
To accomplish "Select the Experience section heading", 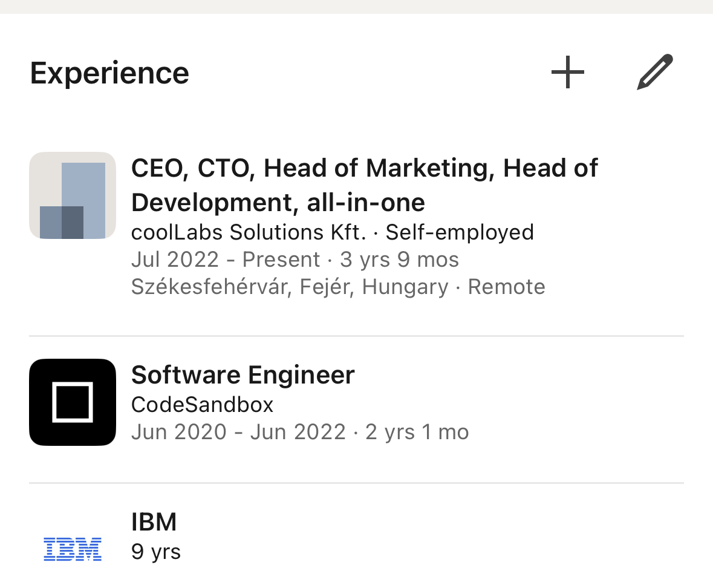I will point(109,73).
